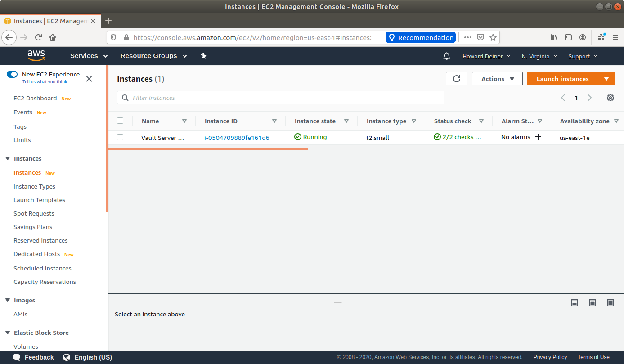Click the Recommendation button in URL bar
624x364 pixels.
421,37
